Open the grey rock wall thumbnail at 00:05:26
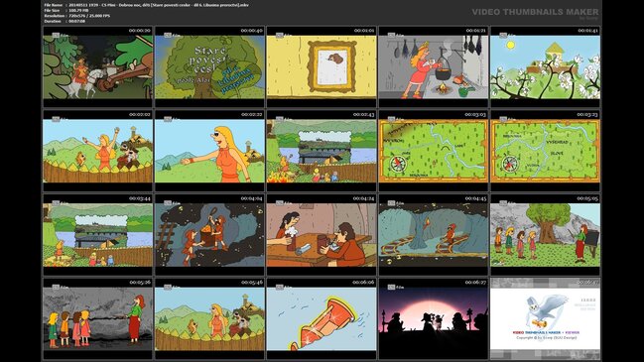This screenshot has width=644, height=362. coord(98,319)
